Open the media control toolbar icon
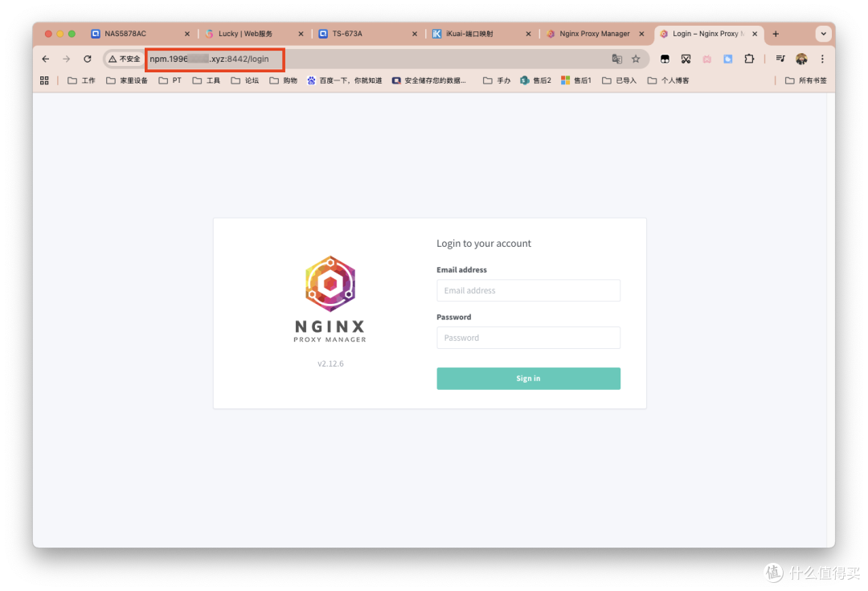868x591 pixels. tap(780, 59)
